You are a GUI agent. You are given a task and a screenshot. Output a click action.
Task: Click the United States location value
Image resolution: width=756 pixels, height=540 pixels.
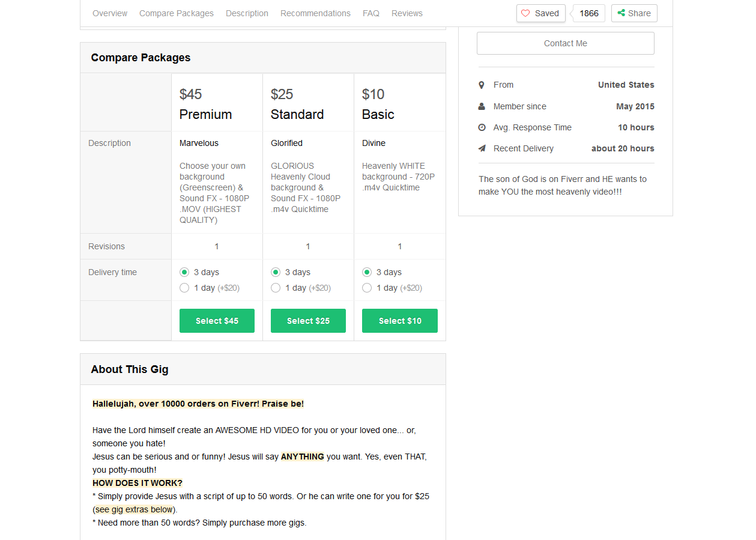[626, 85]
